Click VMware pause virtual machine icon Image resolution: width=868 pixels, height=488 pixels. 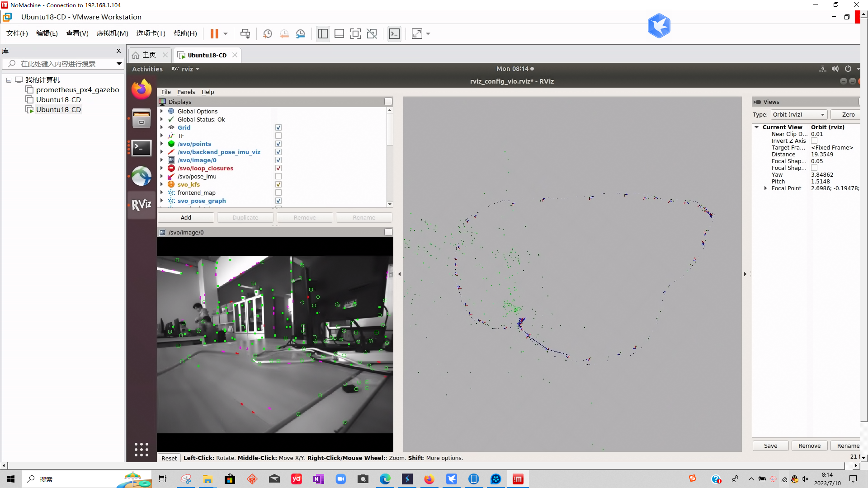click(x=214, y=34)
